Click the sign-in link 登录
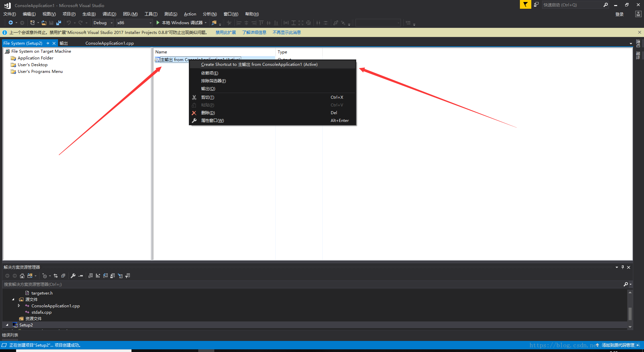Screen dimensions: 644x352 coord(619,14)
